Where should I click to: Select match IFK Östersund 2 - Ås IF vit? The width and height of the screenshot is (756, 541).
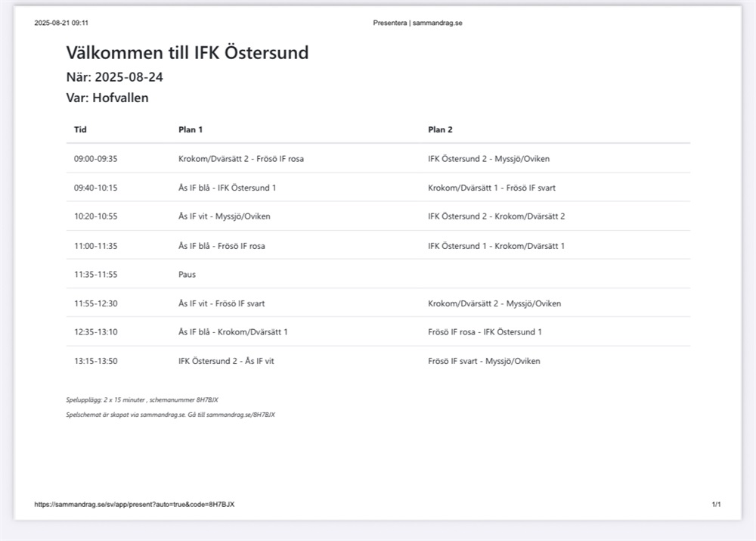tap(226, 361)
